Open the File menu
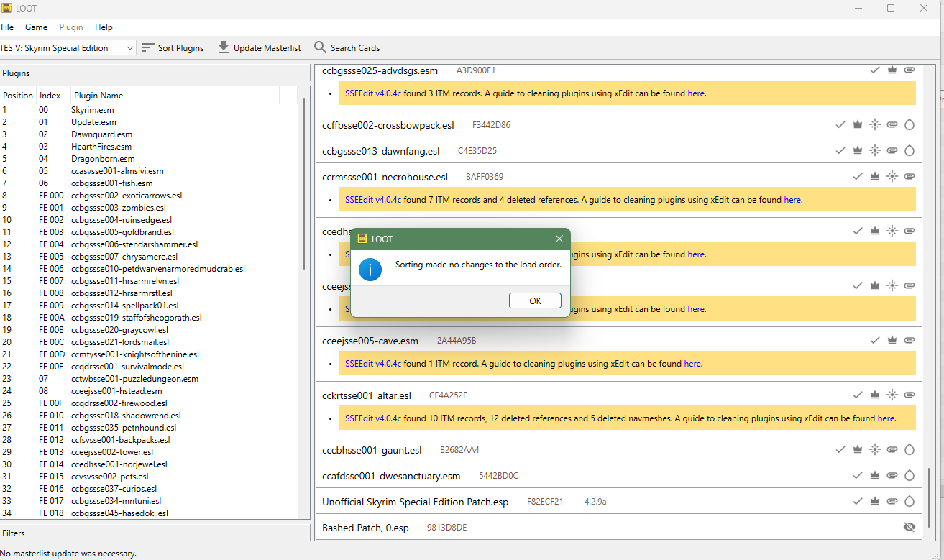This screenshot has height=560, width=944. tap(7, 27)
